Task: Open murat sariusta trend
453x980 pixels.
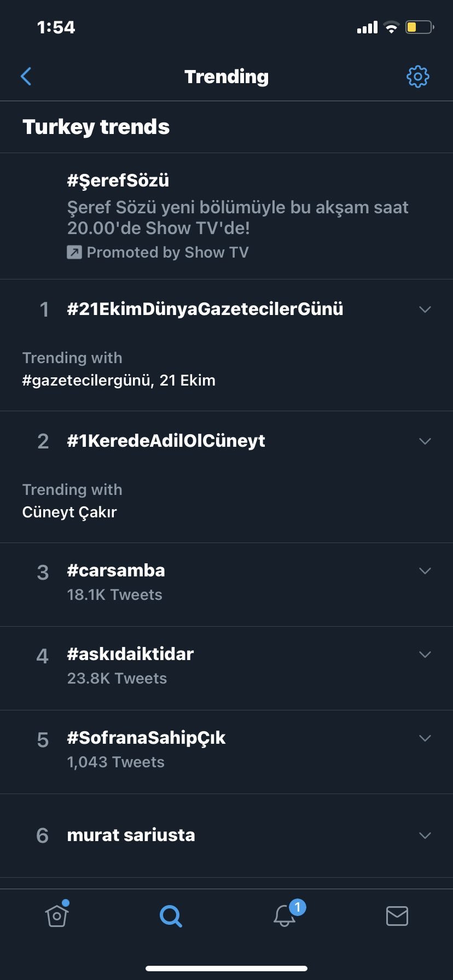Action: point(226,836)
